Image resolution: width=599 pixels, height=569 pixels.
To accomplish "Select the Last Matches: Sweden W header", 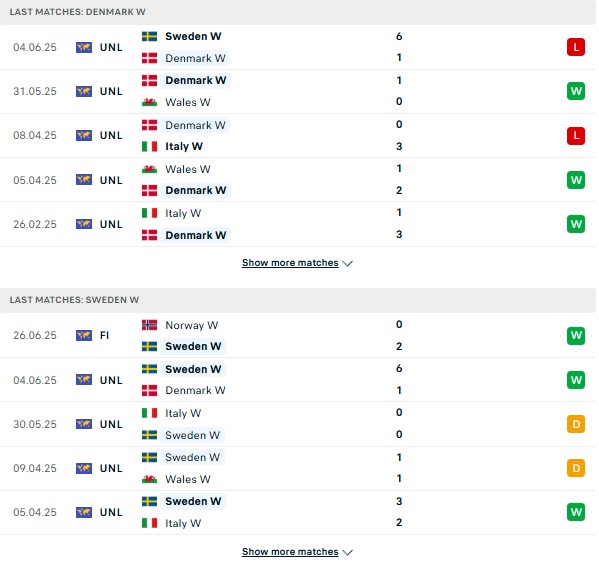I will pos(298,300).
